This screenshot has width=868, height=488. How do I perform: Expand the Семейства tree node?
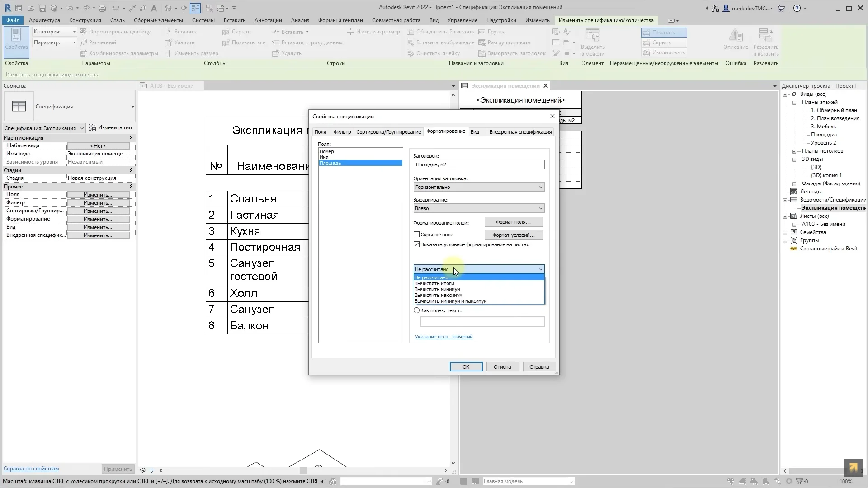pos(785,233)
